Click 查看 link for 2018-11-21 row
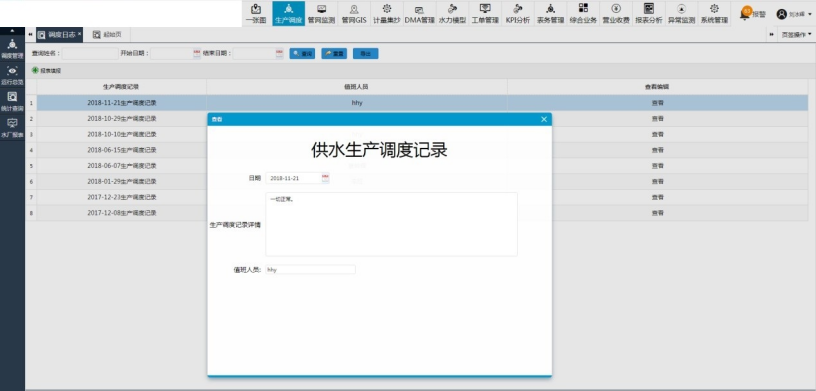 coord(658,103)
